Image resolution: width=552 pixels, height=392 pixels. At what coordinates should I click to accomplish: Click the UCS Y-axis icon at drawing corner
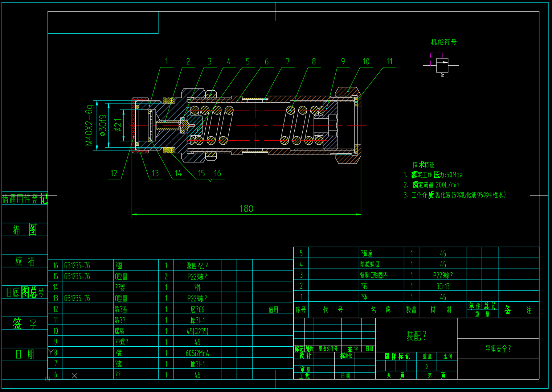click(x=51, y=352)
